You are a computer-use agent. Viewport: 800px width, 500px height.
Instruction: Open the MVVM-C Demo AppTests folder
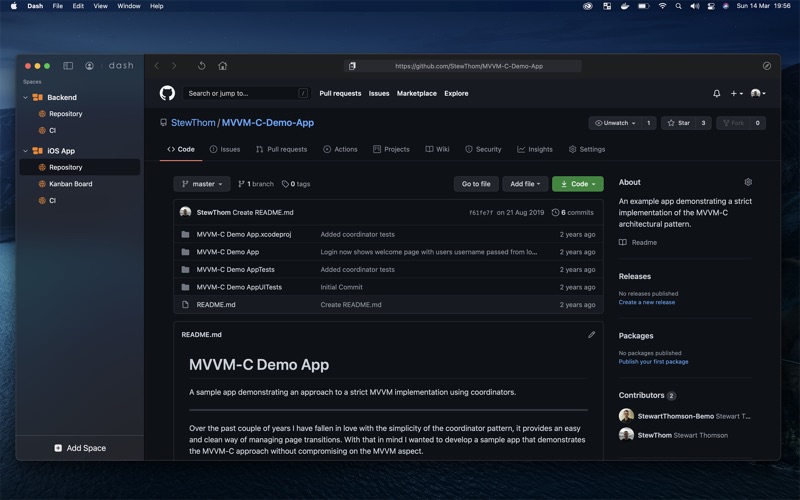coord(235,269)
